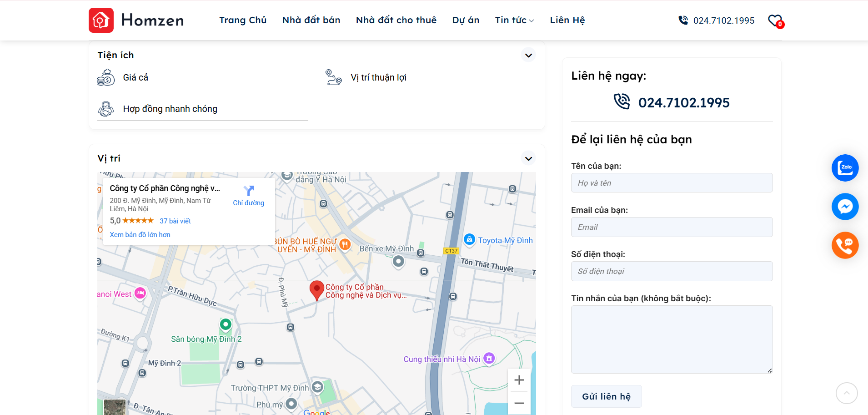This screenshot has height=415, width=868.
Task: Click the Sân bóng Mỹ Đình 2 green marker
Action: 226,325
